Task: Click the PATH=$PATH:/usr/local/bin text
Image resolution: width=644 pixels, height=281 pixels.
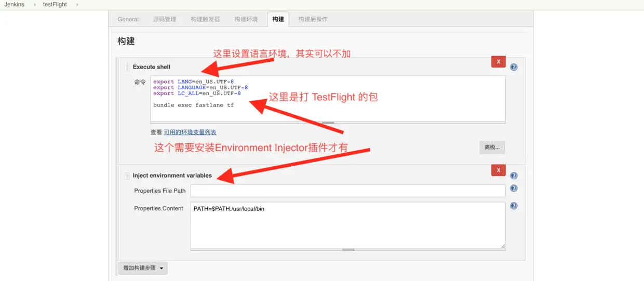Action: [x=229, y=209]
